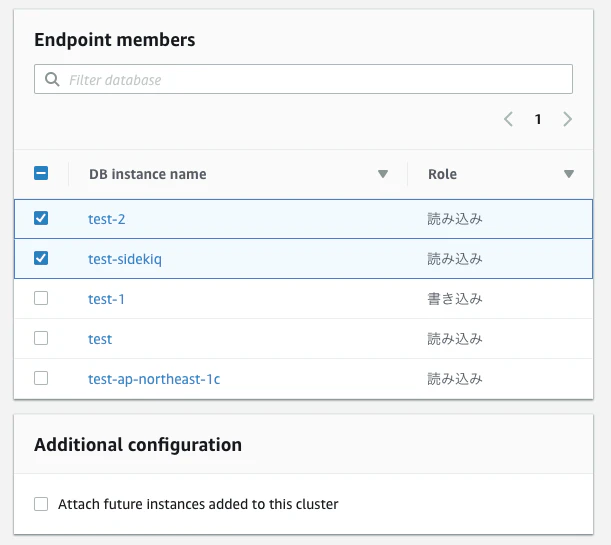Go to previous page arrow
This screenshot has height=545, width=611.
(508, 119)
